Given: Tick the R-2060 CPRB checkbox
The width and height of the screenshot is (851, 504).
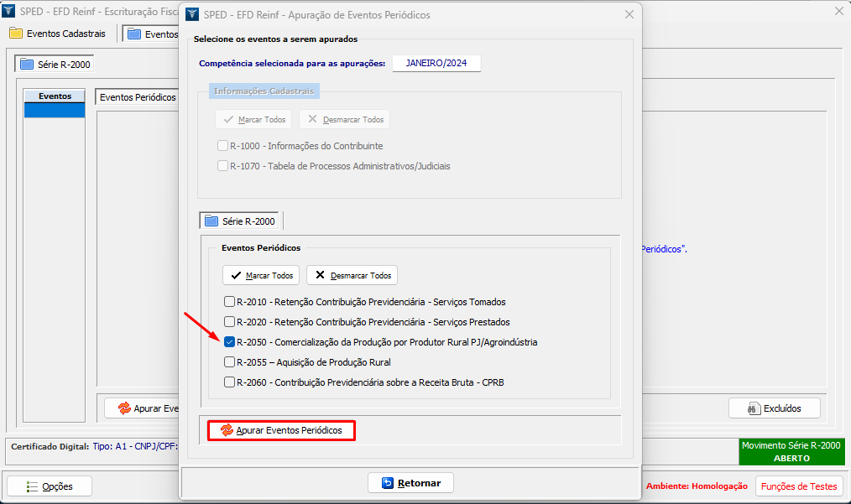Looking at the screenshot, I should [229, 382].
